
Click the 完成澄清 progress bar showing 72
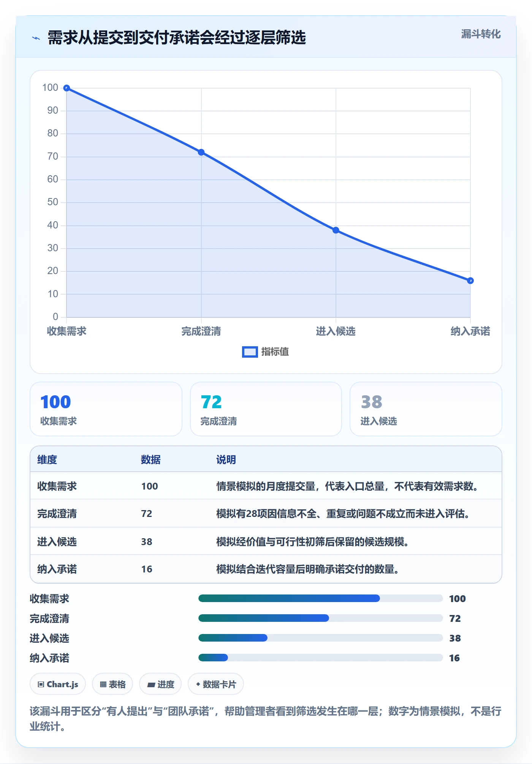pos(321,618)
